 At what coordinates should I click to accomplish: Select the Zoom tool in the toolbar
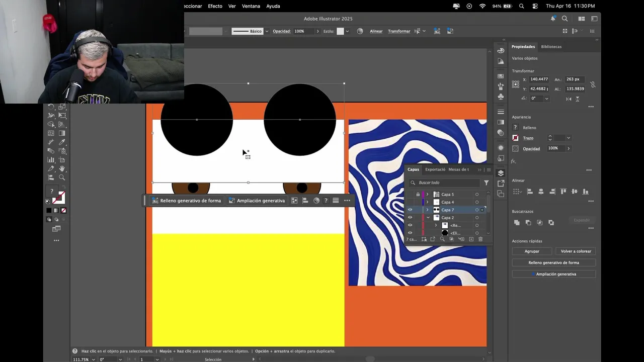pyautogui.click(x=62, y=177)
